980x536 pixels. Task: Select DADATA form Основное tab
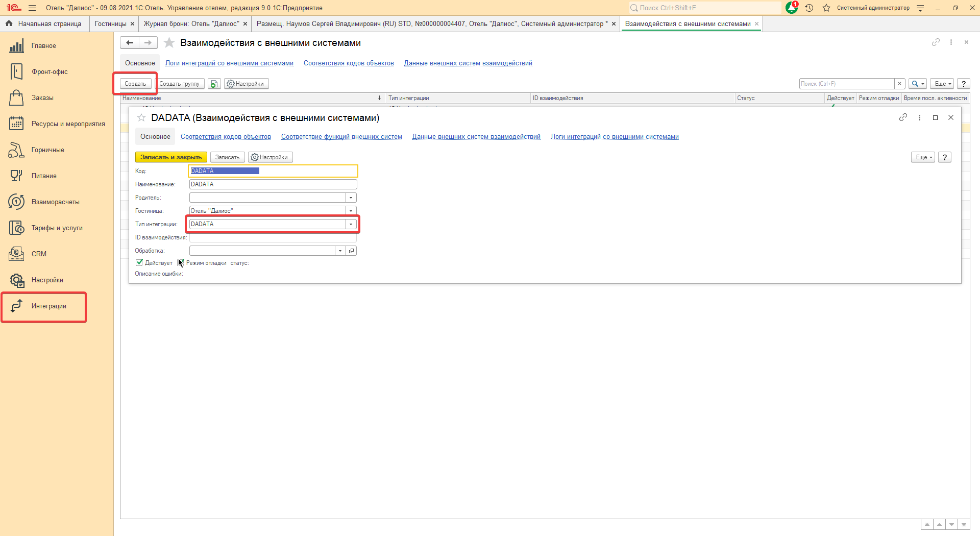tap(155, 137)
